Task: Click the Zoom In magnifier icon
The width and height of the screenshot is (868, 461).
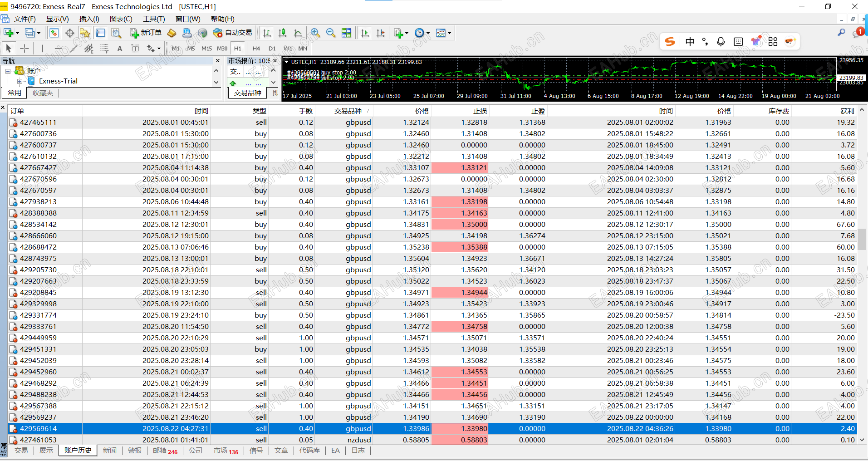Action: coord(315,33)
